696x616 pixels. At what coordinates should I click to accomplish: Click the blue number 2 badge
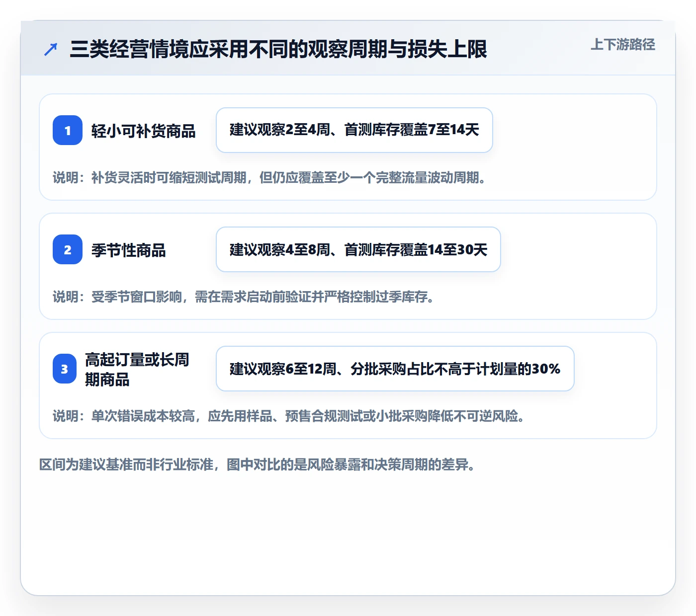[x=68, y=249]
